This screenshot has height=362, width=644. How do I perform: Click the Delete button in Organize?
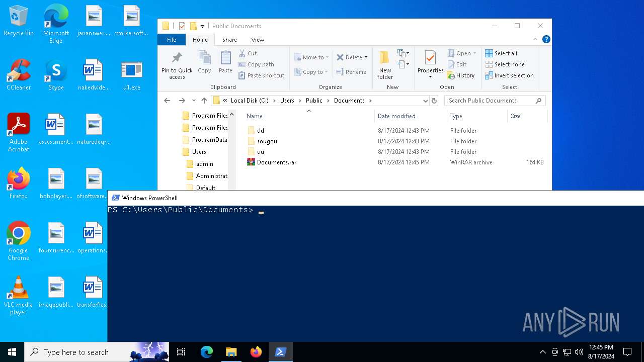pos(352,57)
